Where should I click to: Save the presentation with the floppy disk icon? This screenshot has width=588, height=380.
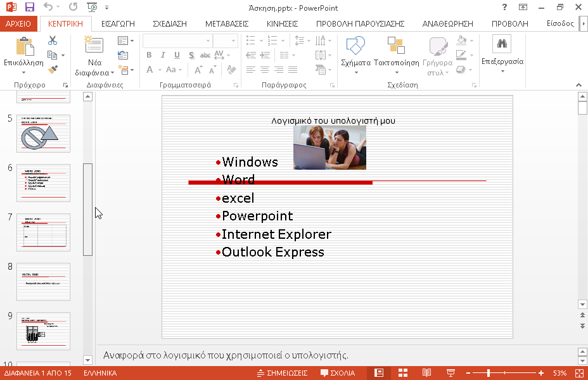tap(29, 7)
